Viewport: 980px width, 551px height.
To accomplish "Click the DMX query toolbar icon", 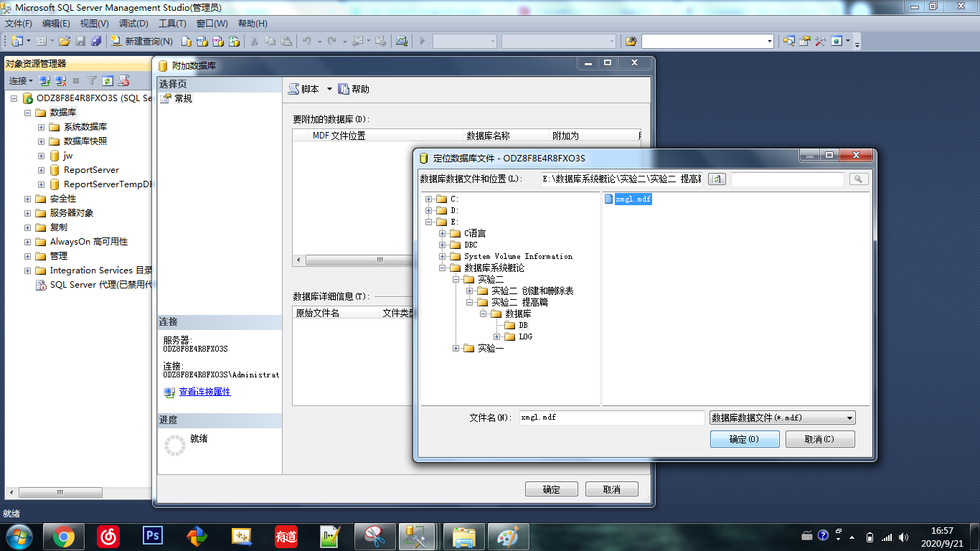I will point(218,41).
